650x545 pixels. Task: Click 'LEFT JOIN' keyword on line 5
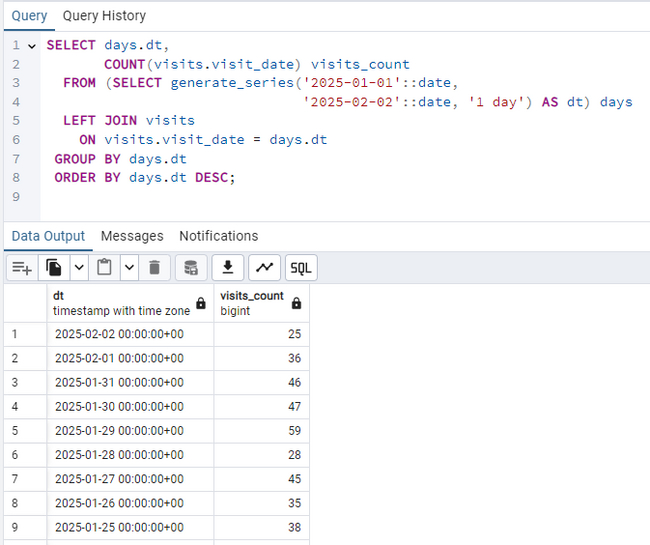[x=100, y=121]
